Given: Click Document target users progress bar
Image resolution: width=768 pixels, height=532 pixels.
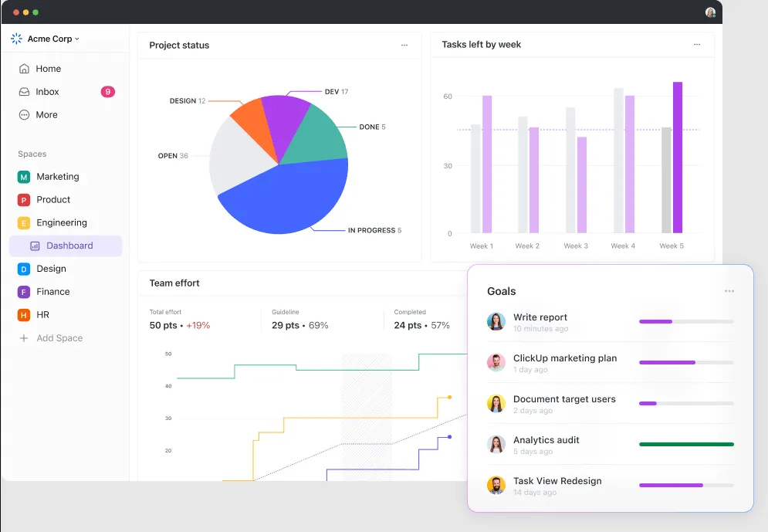Looking at the screenshot, I should [686, 403].
